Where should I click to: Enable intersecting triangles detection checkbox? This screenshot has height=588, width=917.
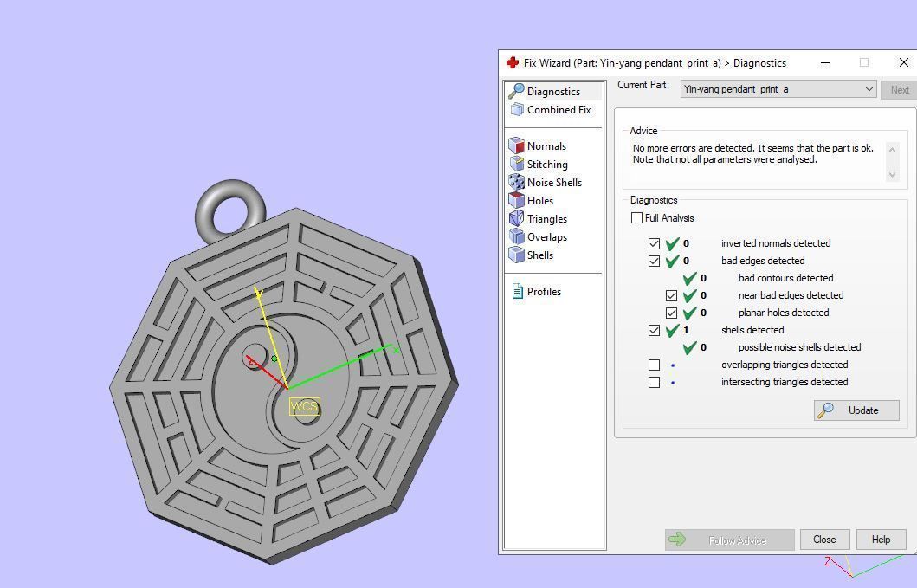[x=654, y=382]
